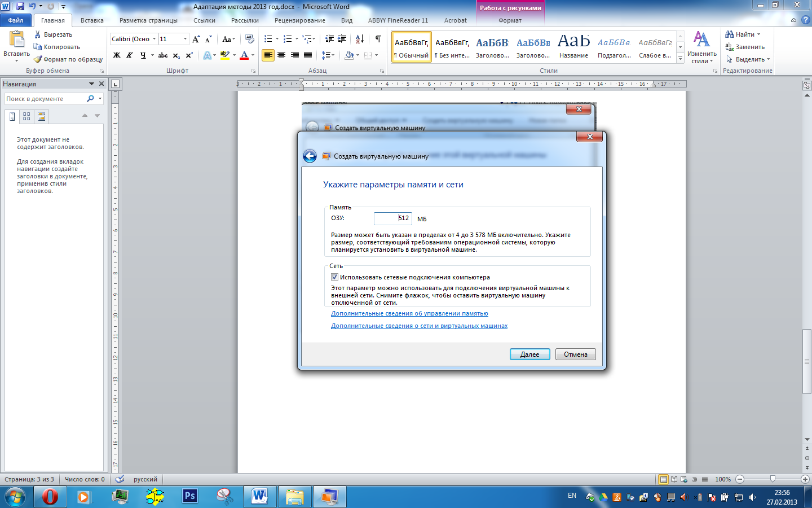Toggle the network connections checkbox
Screen dimensions: 812x508
(x=334, y=277)
